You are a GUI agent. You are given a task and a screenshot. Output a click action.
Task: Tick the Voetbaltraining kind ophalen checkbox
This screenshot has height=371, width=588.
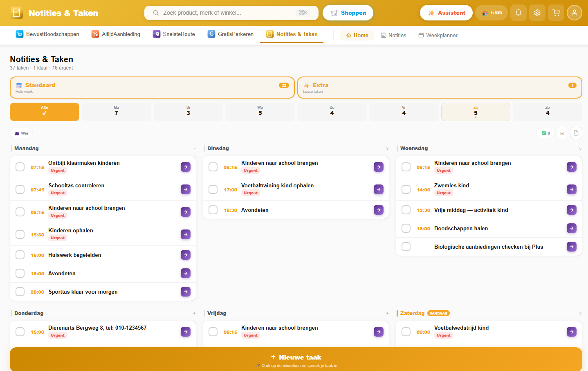tap(213, 189)
